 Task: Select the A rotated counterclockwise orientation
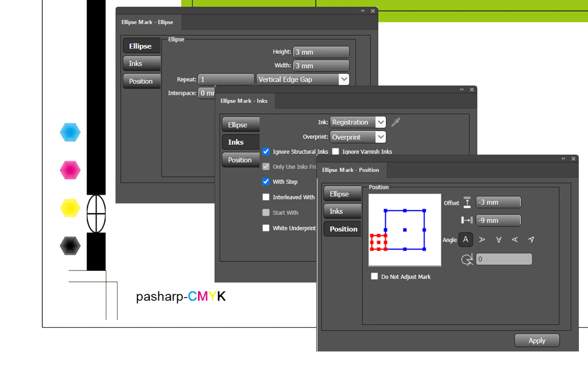point(515,240)
